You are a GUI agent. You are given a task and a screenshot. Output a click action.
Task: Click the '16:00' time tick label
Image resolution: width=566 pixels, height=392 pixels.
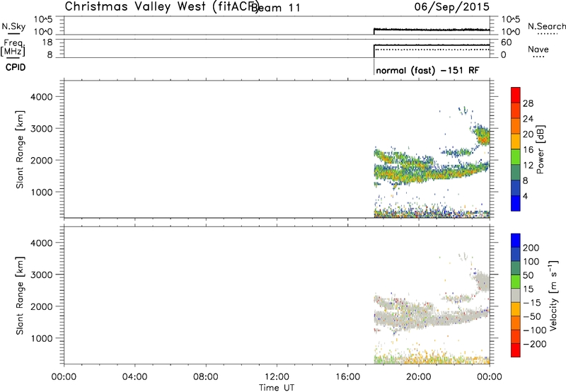click(x=347, y=377)
